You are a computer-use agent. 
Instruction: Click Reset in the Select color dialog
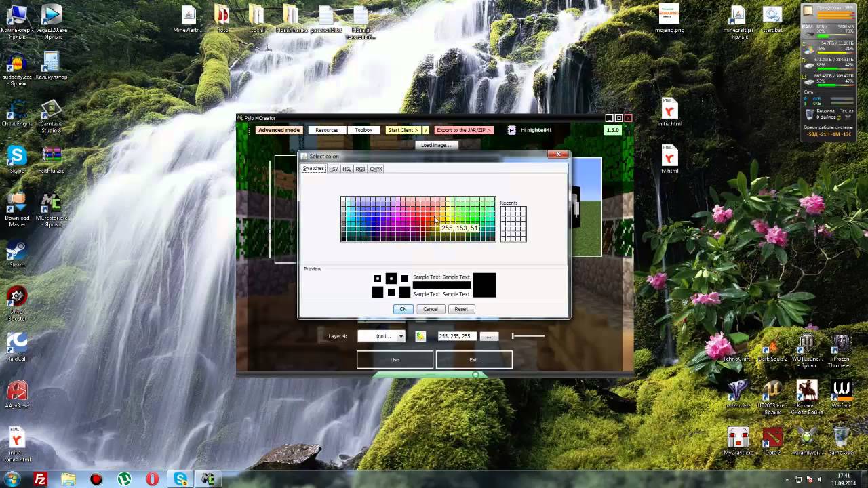pos(461,309)
